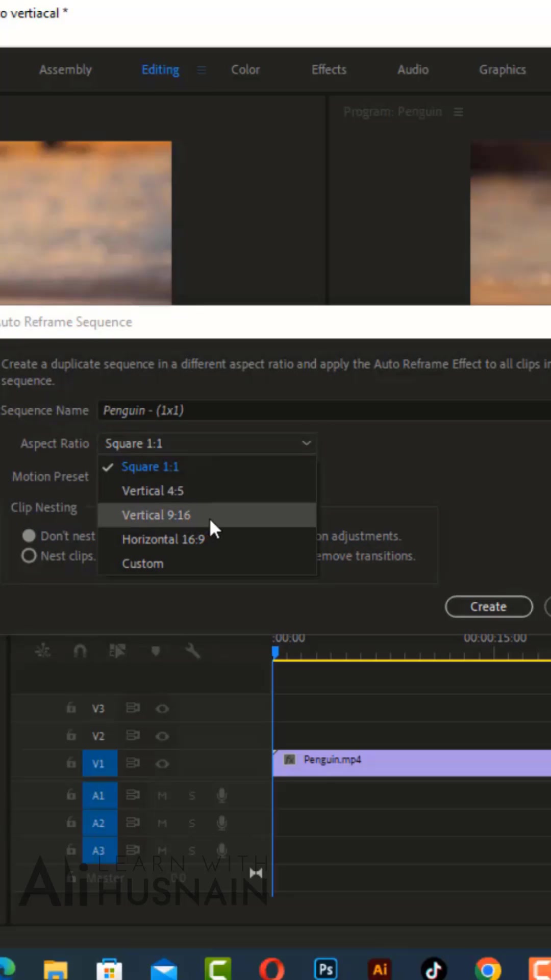The height and width of the screenshot is (980, 551).
Task: Open Editing workspace hamburger menu
Action: point(202,69)
